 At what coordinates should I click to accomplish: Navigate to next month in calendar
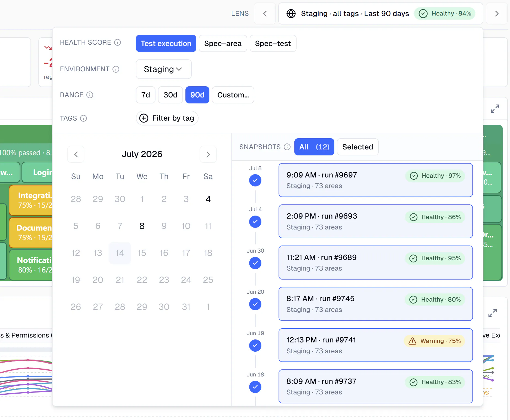pos(208,154)
